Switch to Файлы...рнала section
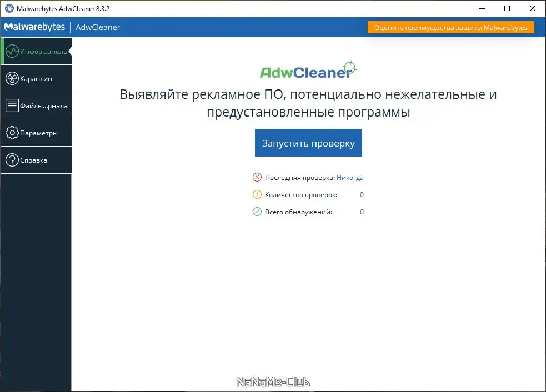The width and height of the screenshot is (546, 392). click(44, 106)
